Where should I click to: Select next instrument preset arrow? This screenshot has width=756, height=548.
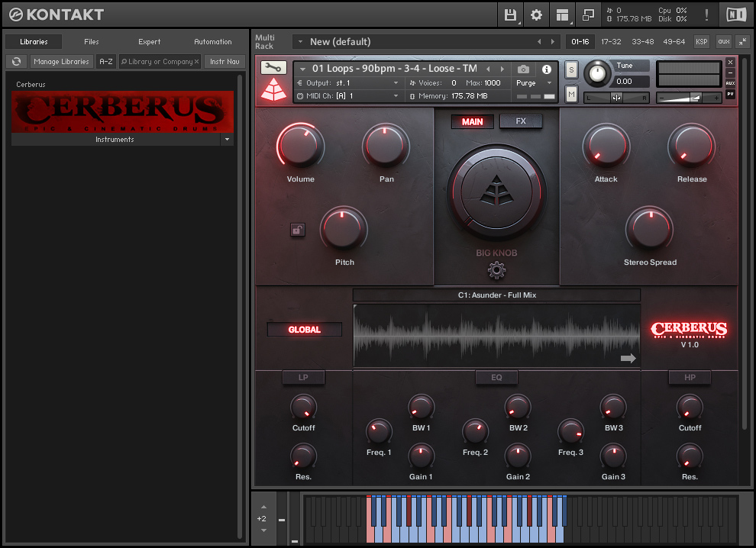click(502, 69)
